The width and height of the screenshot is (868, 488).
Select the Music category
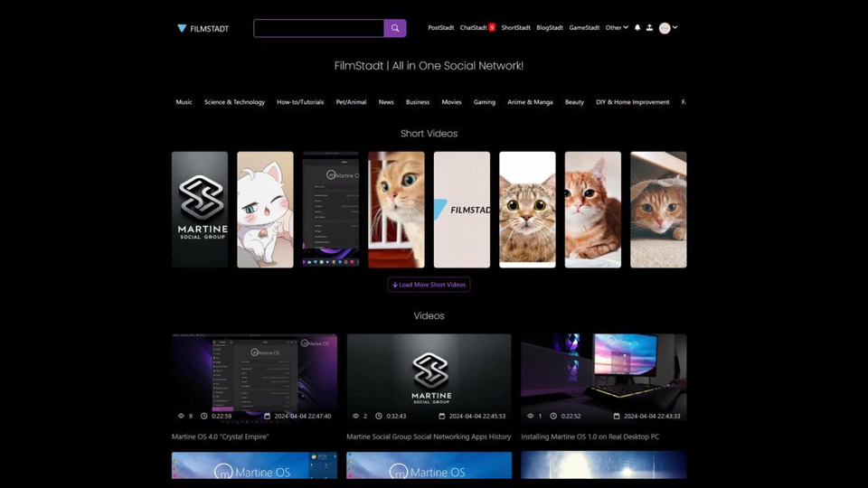pos(184,102)
